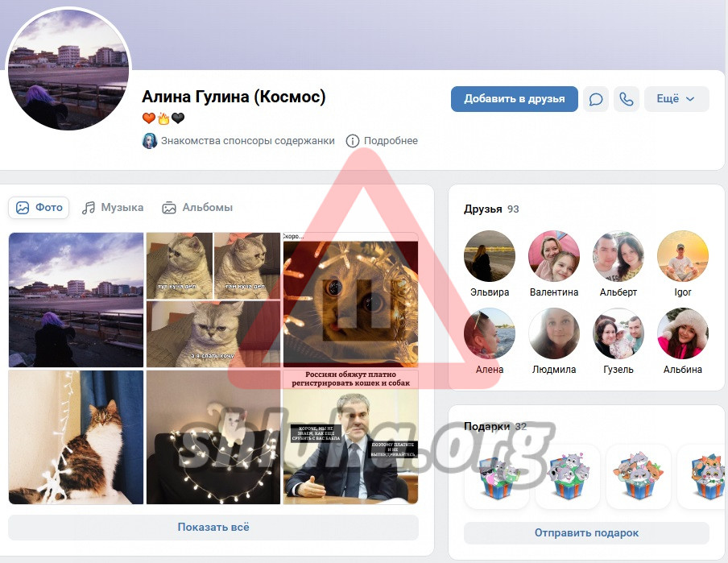
Task: Open the Друзья 93 list header
Action: coord(491,209)
